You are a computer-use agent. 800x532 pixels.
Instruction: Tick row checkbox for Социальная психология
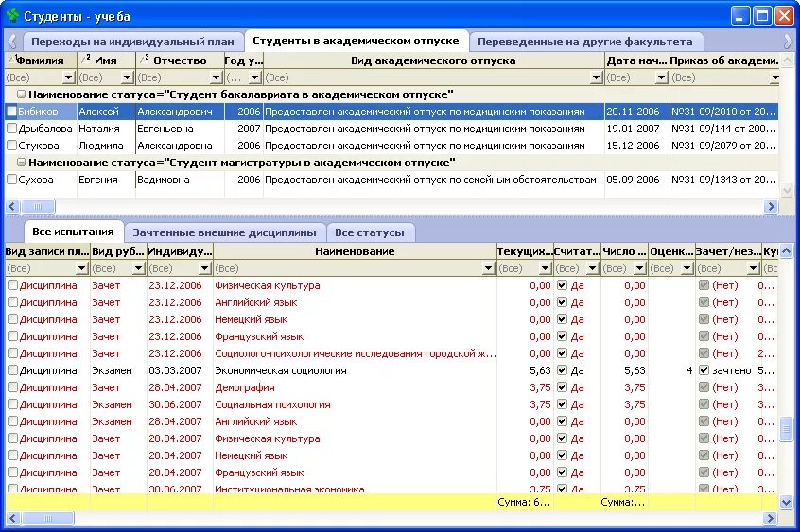tap(12, 404)
